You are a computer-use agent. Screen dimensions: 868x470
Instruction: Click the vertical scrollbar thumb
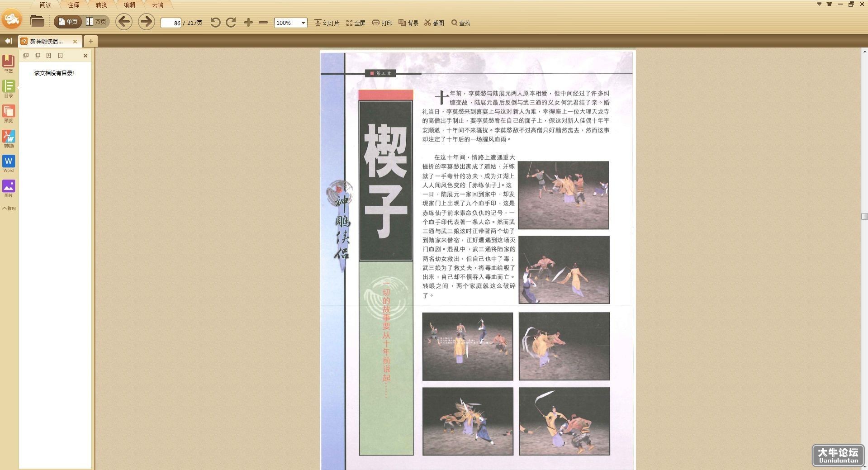point(864,216)
